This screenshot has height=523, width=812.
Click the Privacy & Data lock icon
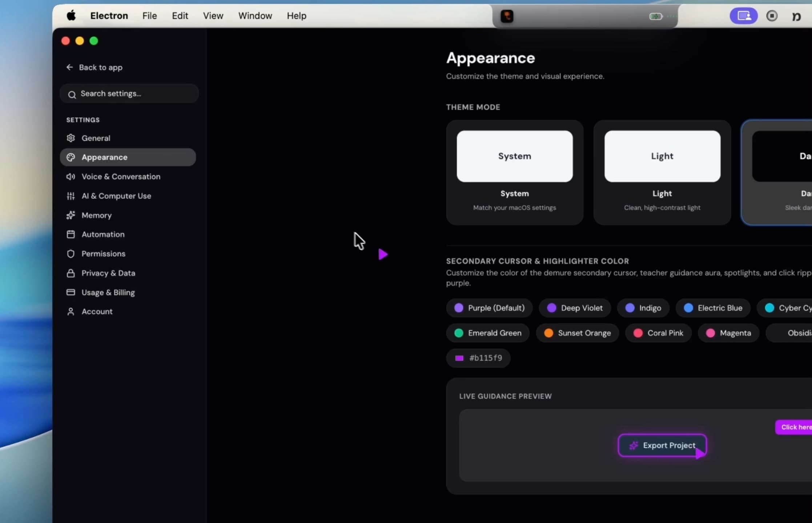pyautogui.click(x=71, y=273)
